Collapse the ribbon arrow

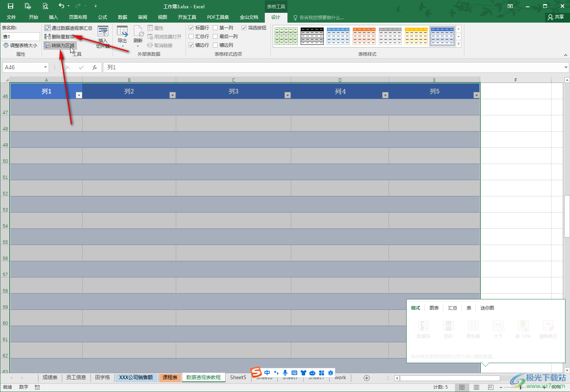tap(565, 55)
